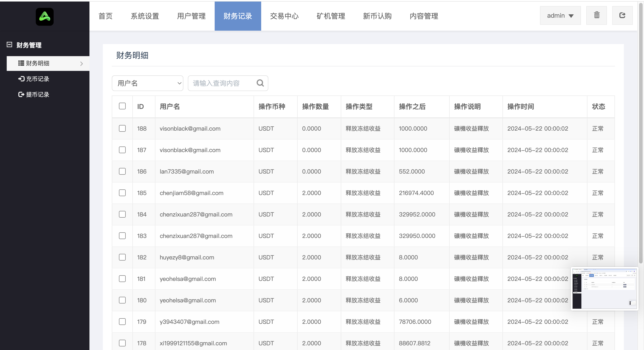Select the 财务记录 tab
Screen dimensions: 644x350
238,16
